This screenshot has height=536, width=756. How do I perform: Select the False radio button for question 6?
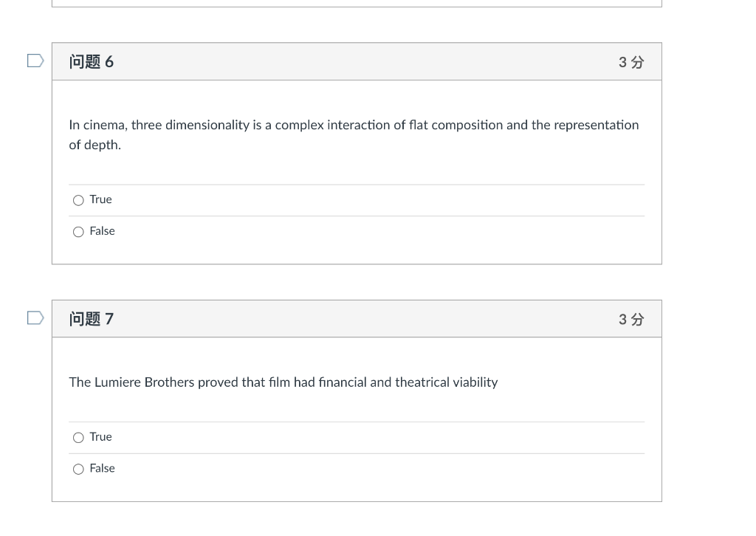coord(78,232)
